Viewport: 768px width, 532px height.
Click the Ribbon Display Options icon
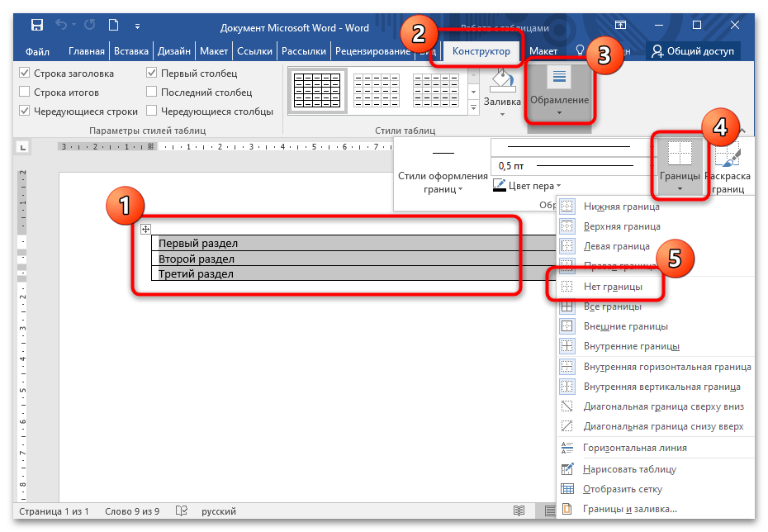pyautogui.click(x=620, y=25)
